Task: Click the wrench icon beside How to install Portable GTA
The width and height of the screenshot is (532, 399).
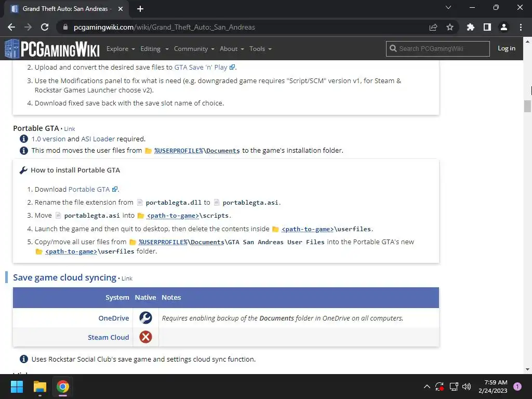Action: [x=23, y=170]
